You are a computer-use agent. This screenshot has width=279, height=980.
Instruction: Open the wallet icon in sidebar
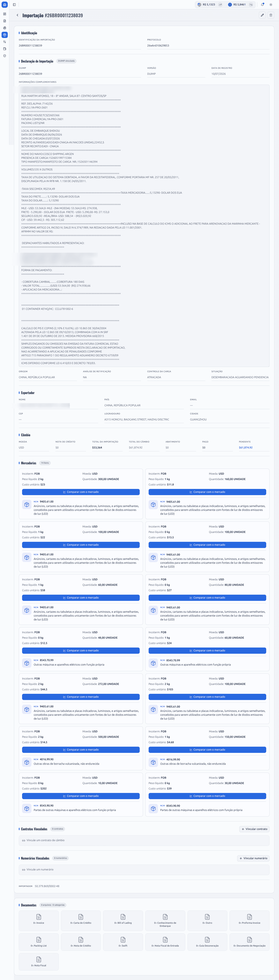[5, 49]
